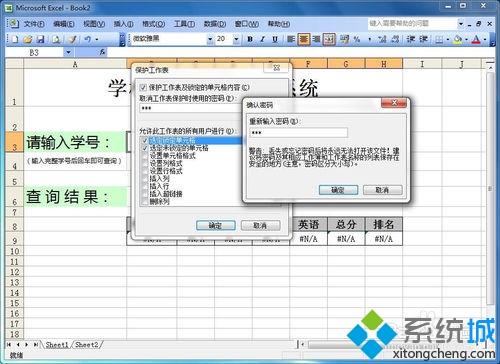Click the 重新输入密码 input field

coord(298,133)
